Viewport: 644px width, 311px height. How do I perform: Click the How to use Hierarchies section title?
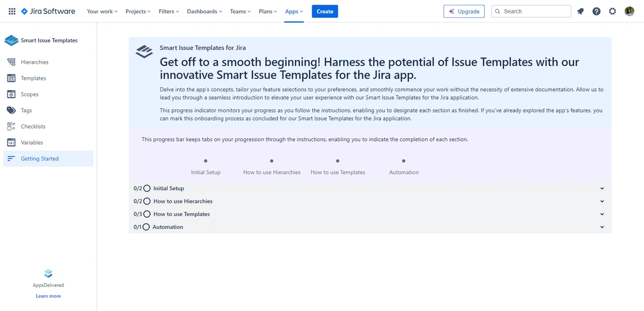pyautogui.click(x=183, y=202)
